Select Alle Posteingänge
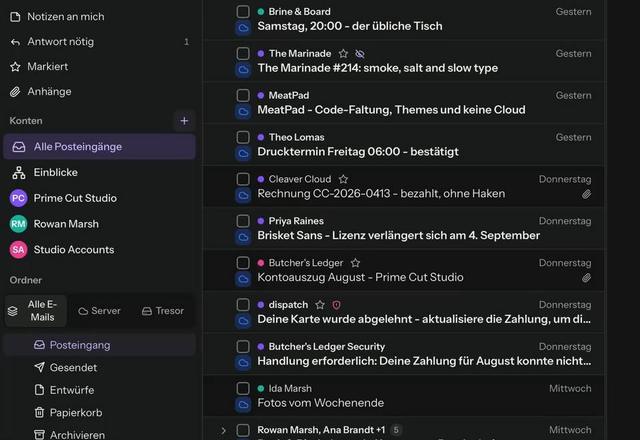 [x=99, y=147]
